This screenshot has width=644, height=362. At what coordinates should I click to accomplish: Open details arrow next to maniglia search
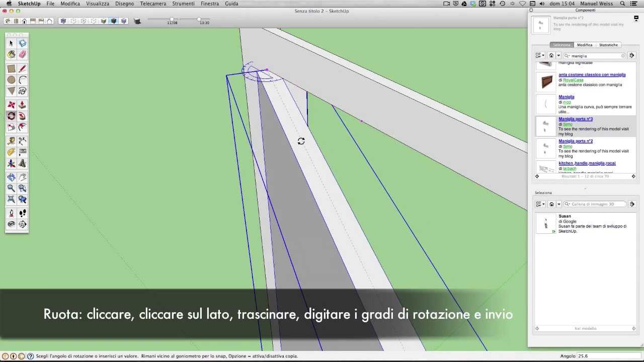632,56
